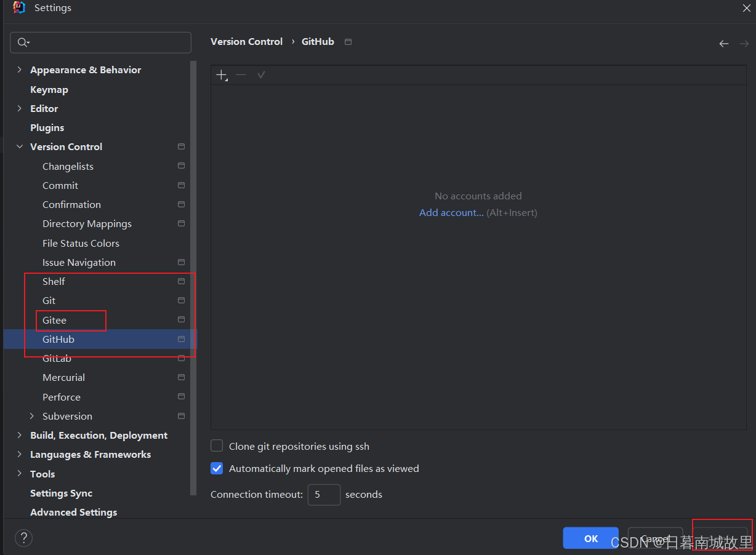Click project icon on Mercurial row
This screenshot has height=555, width=756.
(181, 377)
